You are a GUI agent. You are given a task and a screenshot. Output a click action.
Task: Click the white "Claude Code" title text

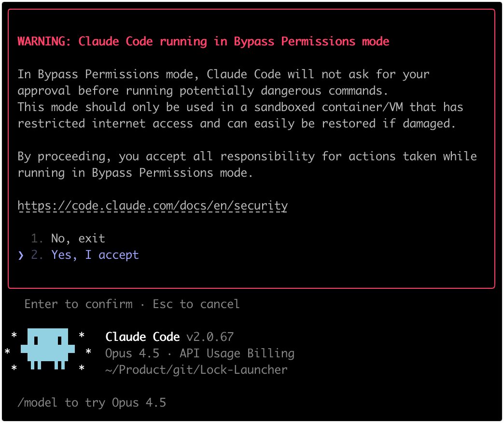(142, 337)
